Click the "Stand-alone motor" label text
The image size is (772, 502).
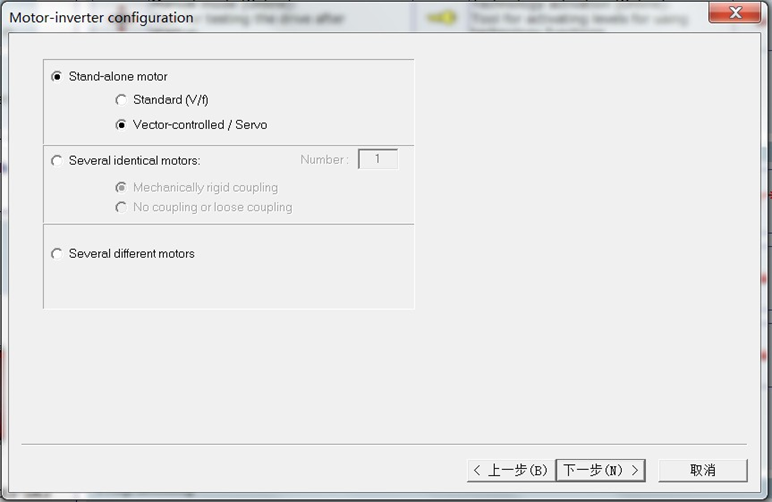118,77
